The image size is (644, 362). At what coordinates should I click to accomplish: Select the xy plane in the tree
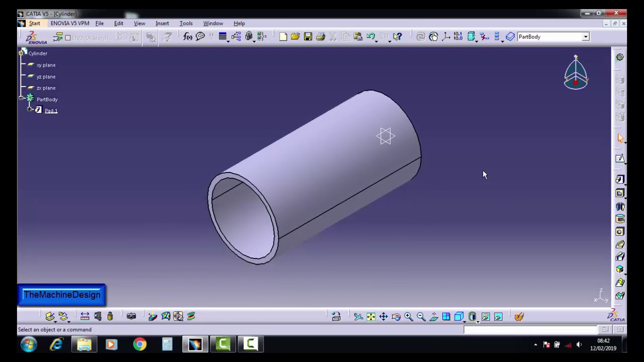46,65
